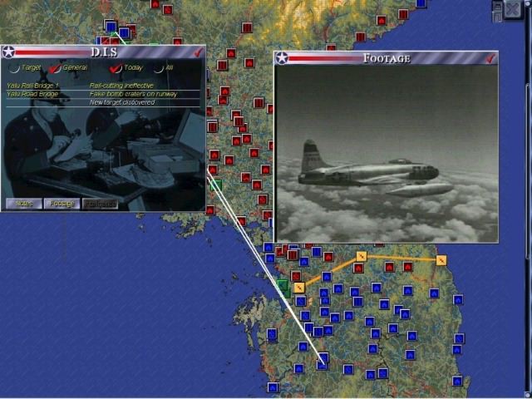This screenshot has width=532, height=399.
Task: Click the grey X icon at top-right corner
Action: point(512,9)
